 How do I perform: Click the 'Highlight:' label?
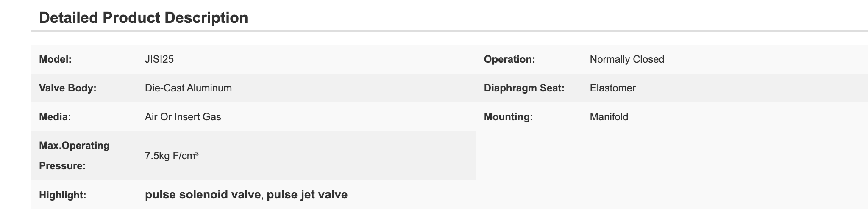point(63,195)
